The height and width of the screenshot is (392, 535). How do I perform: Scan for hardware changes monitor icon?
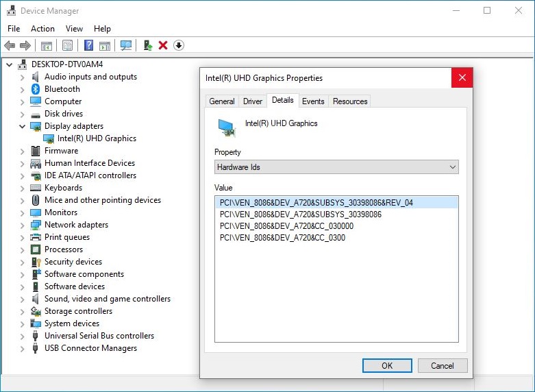126,45
